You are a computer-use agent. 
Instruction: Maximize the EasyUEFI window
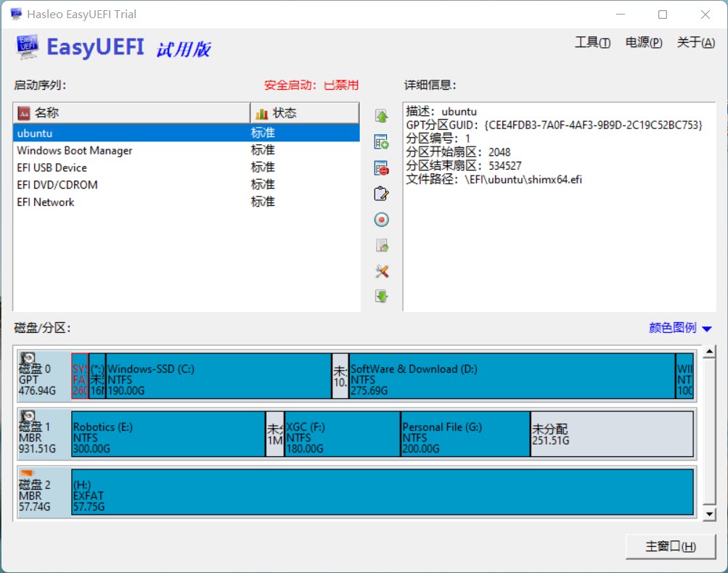663,15
